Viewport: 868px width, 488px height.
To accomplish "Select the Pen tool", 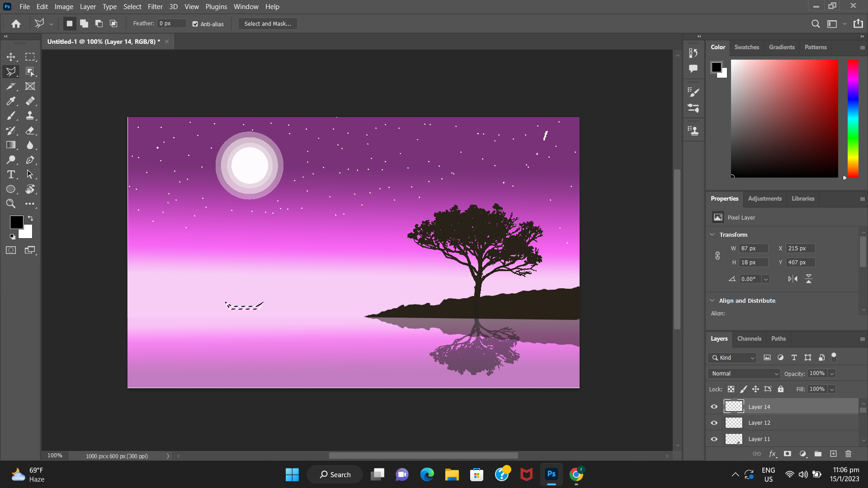I will 30,160.
